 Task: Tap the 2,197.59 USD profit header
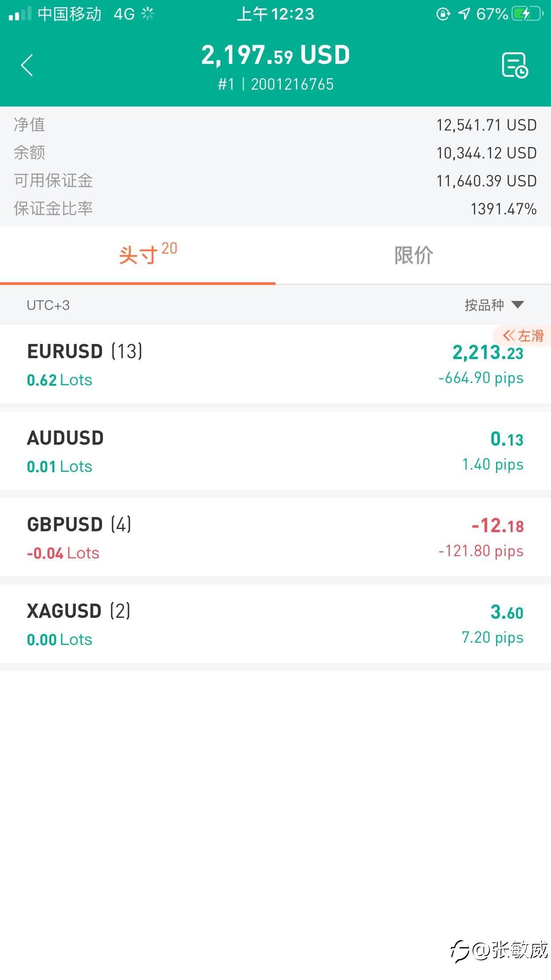click(x=275, y=55)
